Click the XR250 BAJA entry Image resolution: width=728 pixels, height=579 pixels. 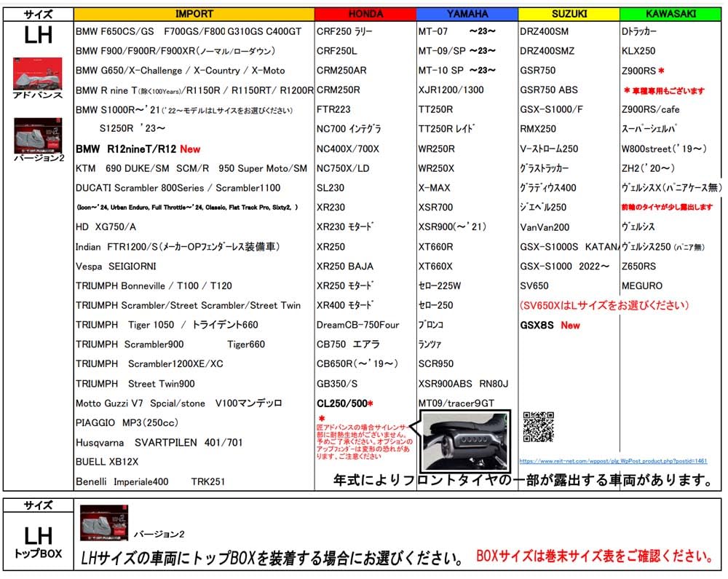coord(344,266)
